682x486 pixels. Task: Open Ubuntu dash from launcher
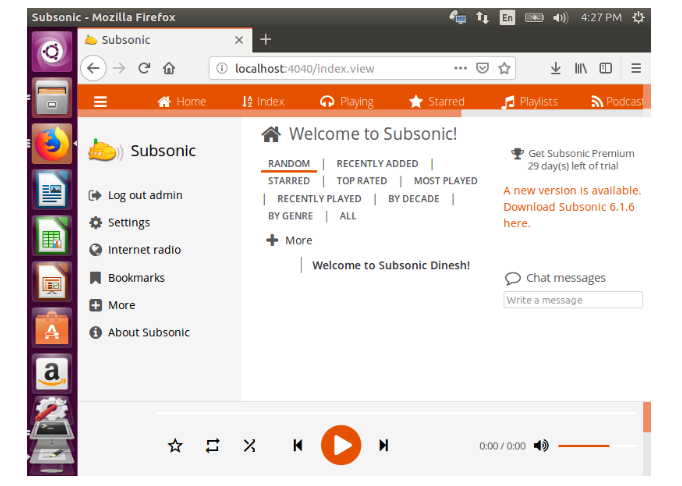click(x=52, y=52)
